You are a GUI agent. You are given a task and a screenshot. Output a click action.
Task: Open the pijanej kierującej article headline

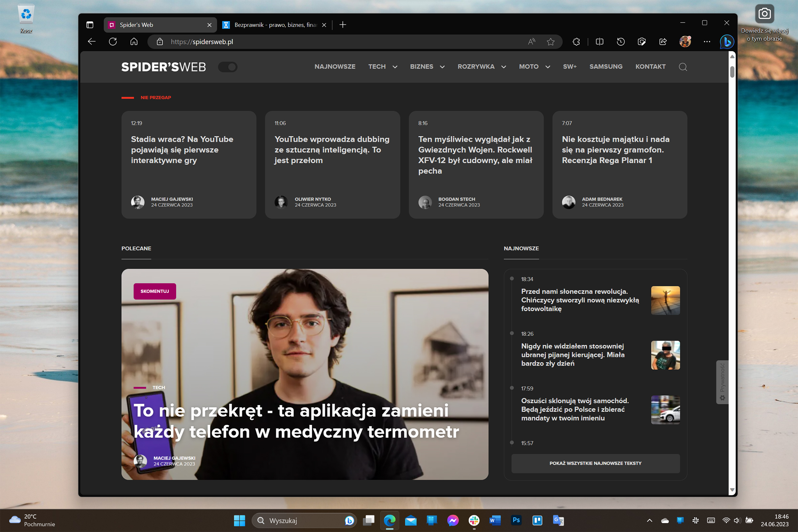tap(573, 354)
